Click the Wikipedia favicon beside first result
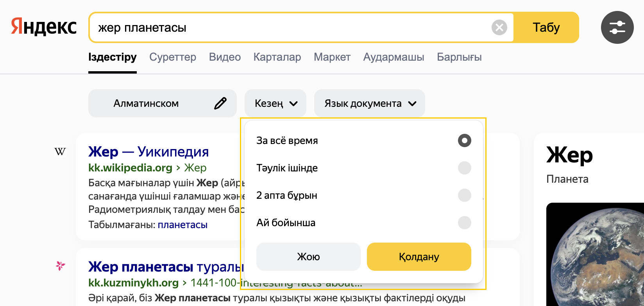 click(60, 151)
